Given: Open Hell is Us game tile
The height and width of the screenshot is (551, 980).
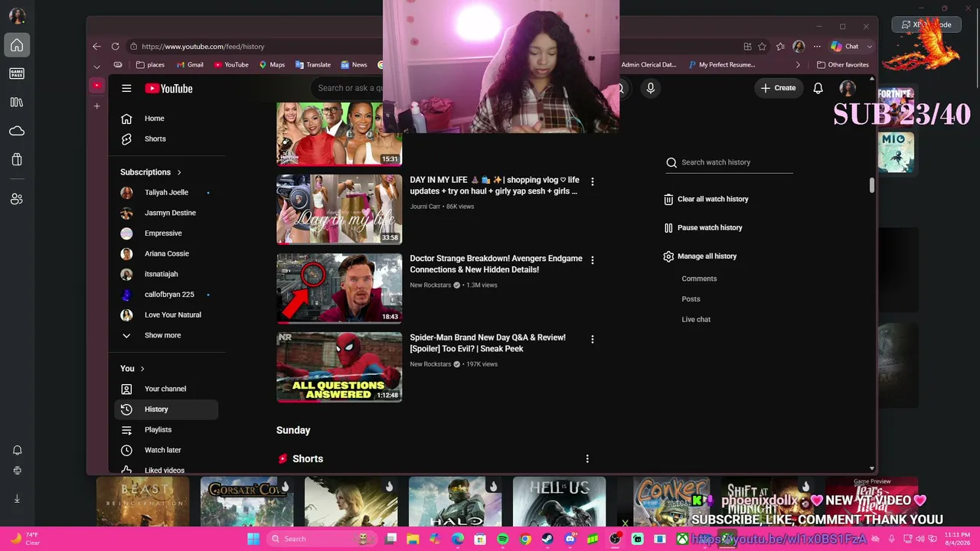Looking at the screenshot, I should click(559, 501).
